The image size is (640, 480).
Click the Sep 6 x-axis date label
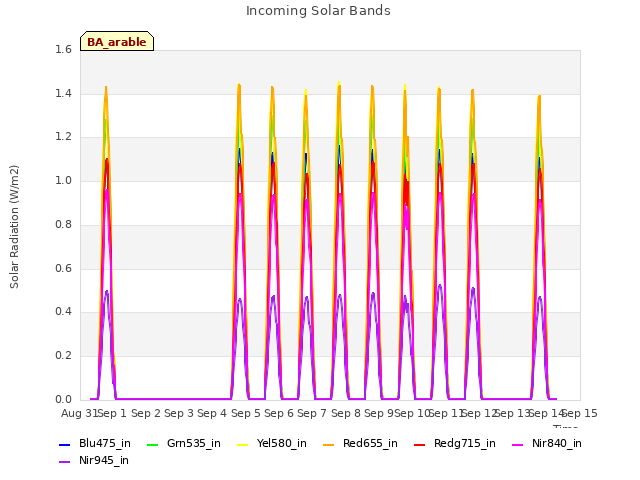[279, 413]
